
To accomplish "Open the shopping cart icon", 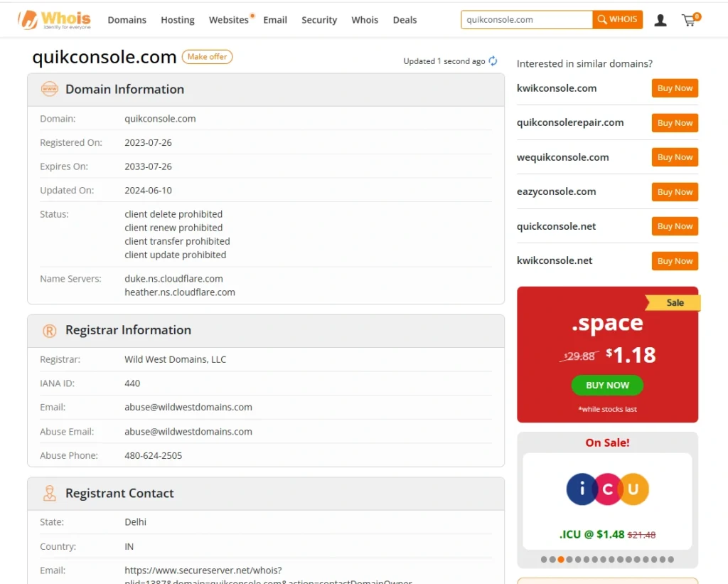I will coord(690,19).
